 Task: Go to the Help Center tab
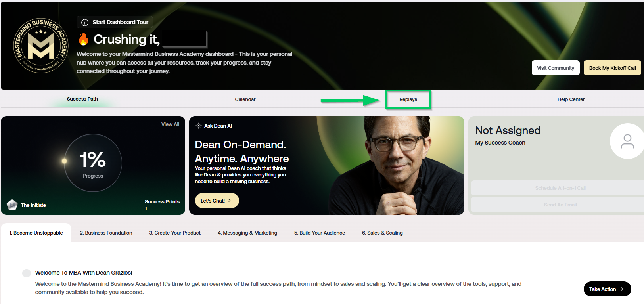(571, 99)
